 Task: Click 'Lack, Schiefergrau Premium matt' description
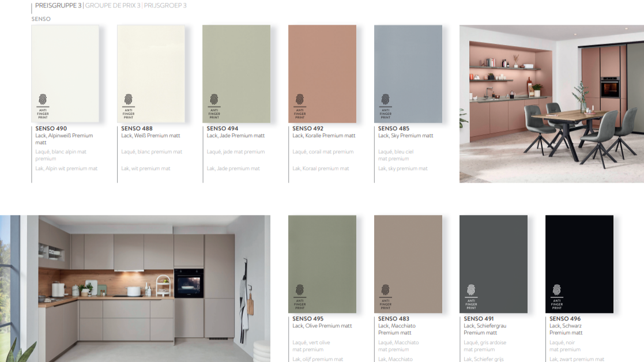[485, 329]
